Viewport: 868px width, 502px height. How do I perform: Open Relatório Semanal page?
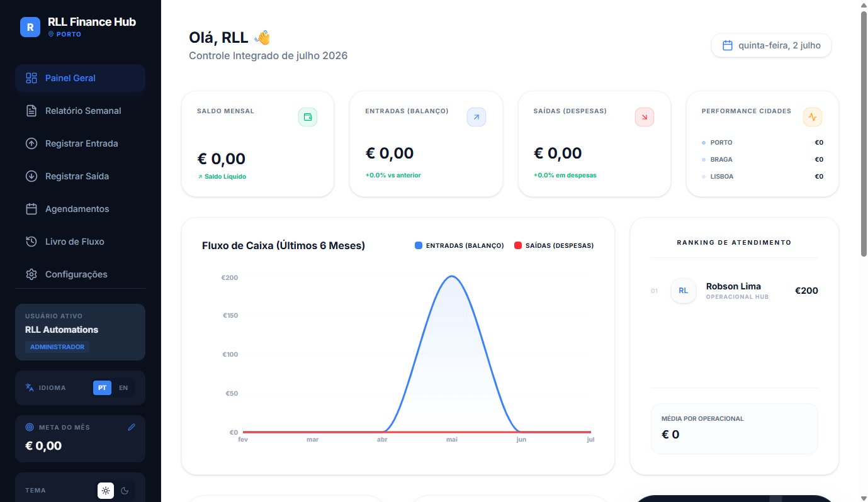(x=80, y=111)
